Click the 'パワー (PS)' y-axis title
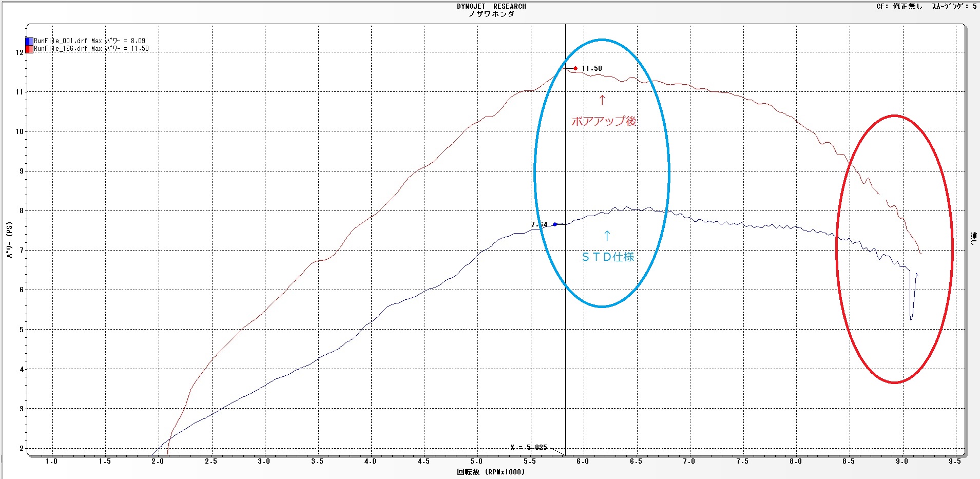Image resolution: width=980 pixels, height=479 pixels. pyautogui.click(x=9, y=240)
